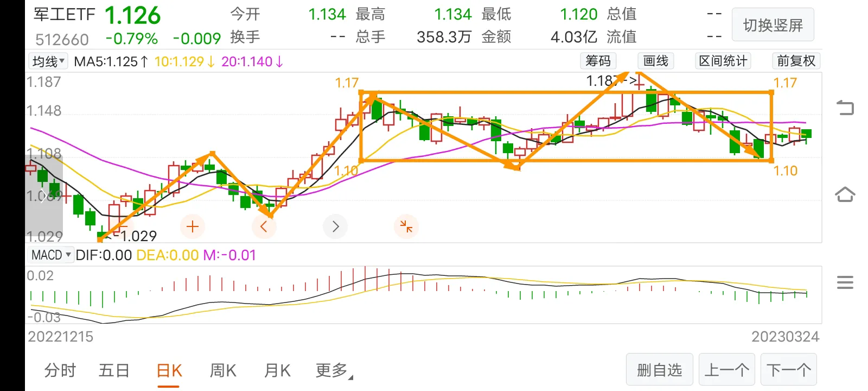Open the 均线 indicator dropdown

click(x=48, y=61)
